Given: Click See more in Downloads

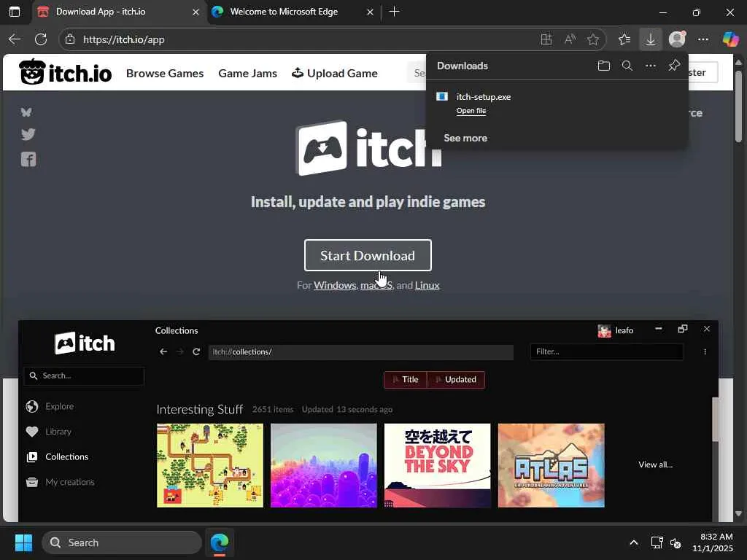Looking at the screenshot, I should (x=465, y=138).
